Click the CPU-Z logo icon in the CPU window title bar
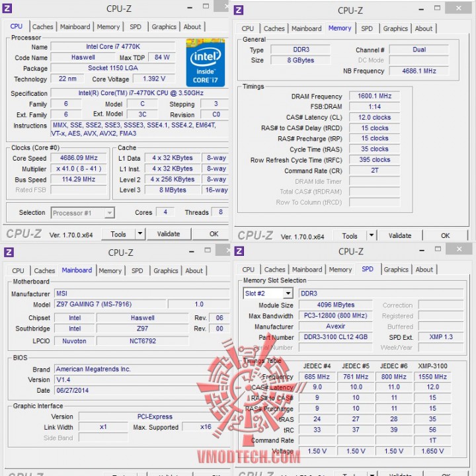This screenshot has width=476, height=476. pos(7,8)
